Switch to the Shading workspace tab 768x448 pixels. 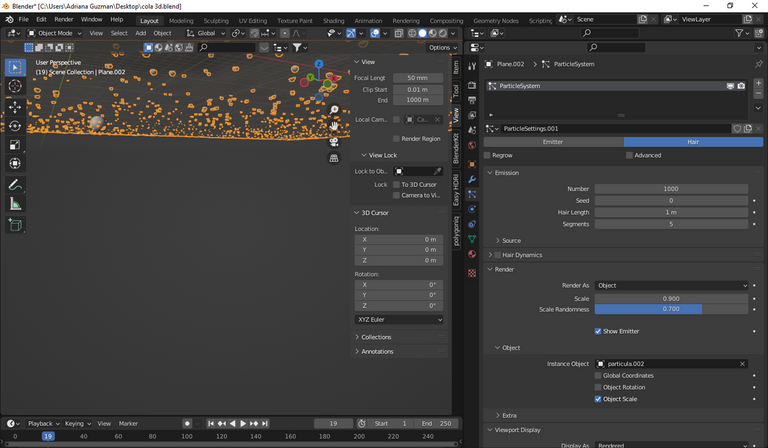[334, 21]
